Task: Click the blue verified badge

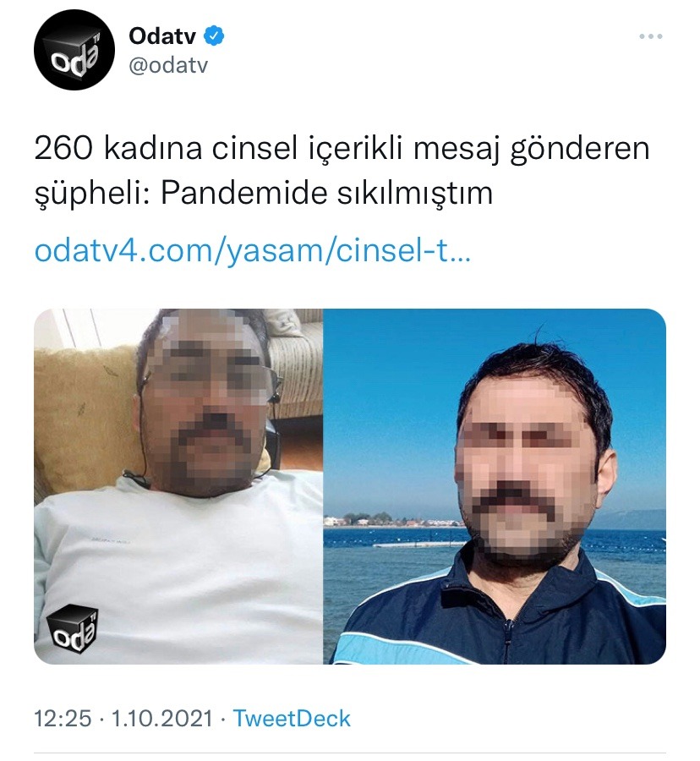Action: coord(214,36)
